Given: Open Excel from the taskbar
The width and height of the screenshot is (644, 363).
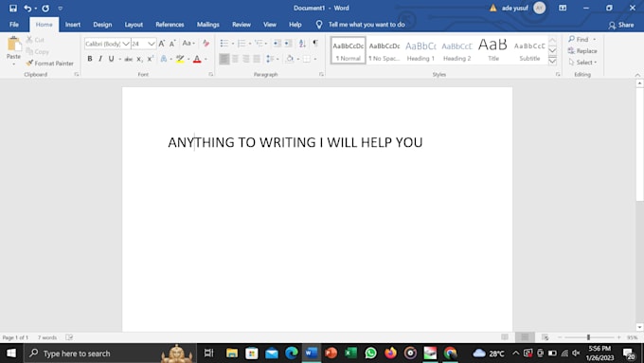Looking at the screenshot, I should coord(350,354).
